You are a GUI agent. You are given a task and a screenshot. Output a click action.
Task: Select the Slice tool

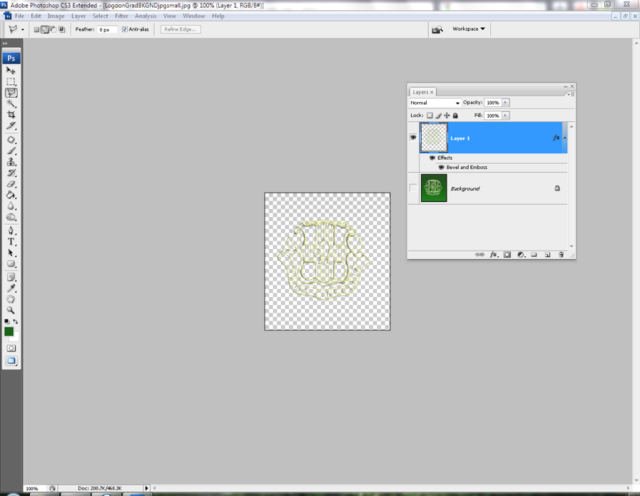tap(11, 126)
